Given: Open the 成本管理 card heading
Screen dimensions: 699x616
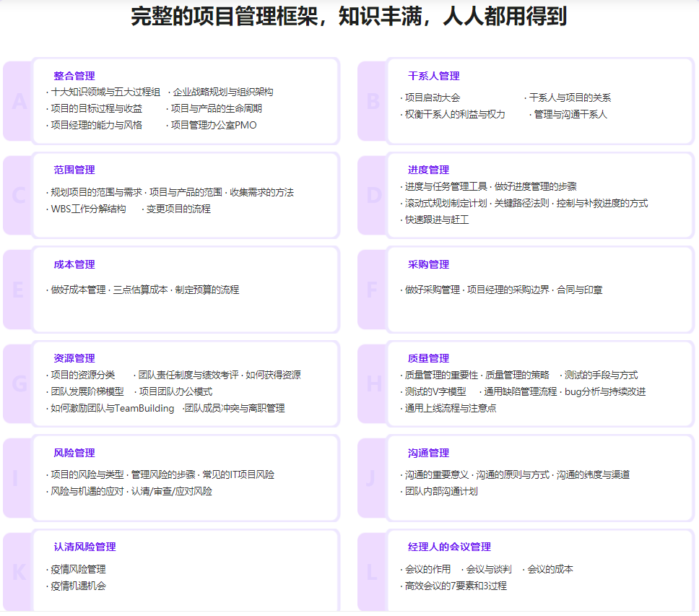Looking at the screenshot, I should click(x=74, y=264).
